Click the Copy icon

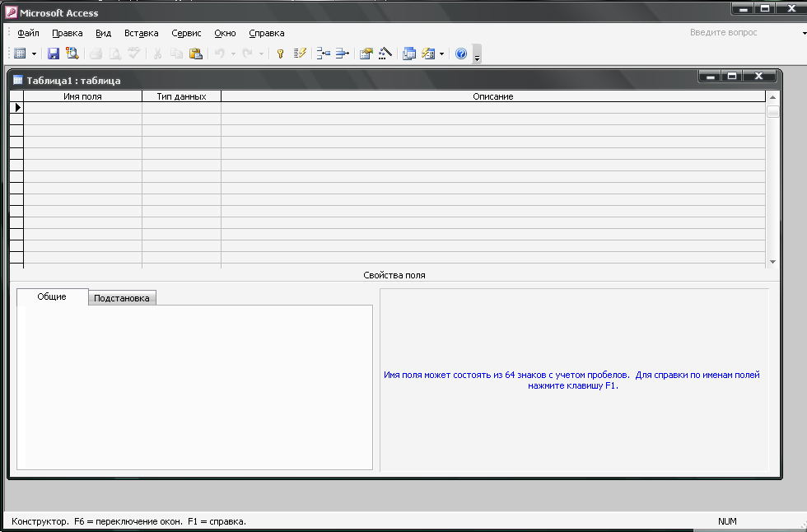tap(176, 54)
